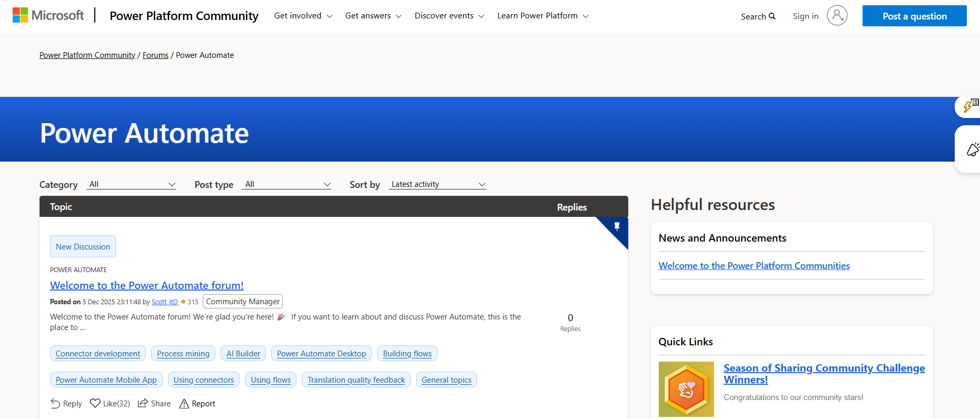980x419 pixels.
Task: Click the Power Platform Community site title
Action: [x=184, y=16]
